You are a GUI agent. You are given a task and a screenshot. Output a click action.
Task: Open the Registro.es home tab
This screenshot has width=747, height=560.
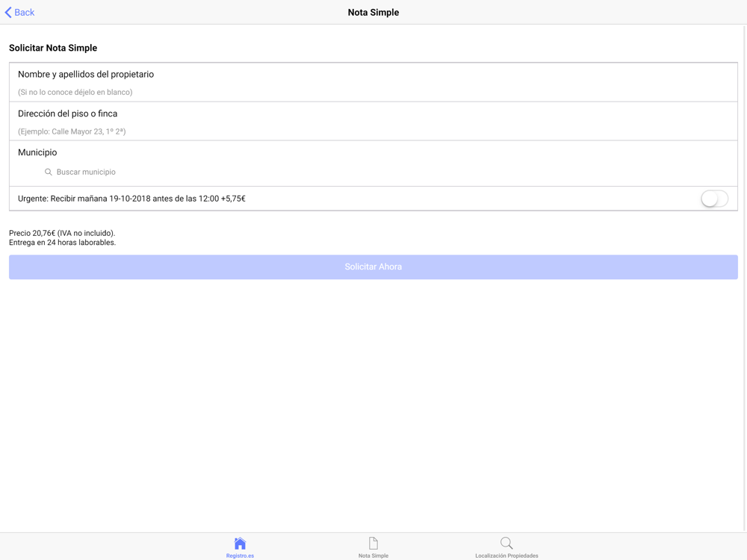point(240,547)
